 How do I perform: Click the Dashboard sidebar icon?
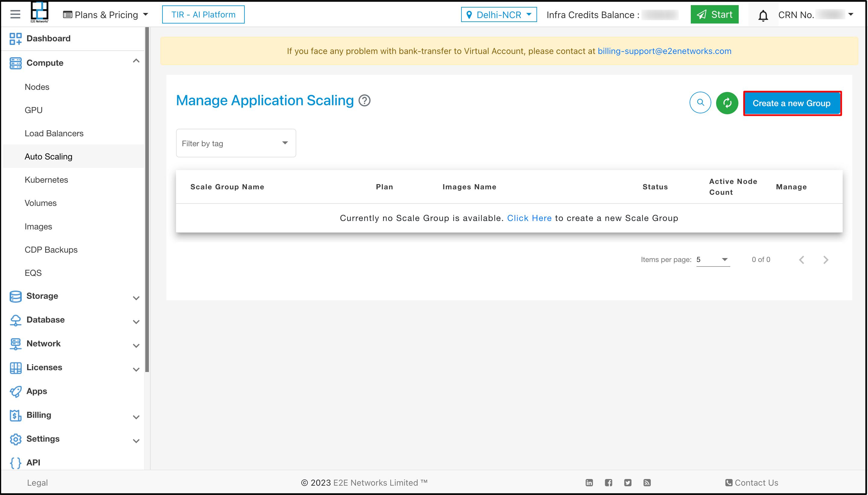tap(16, 39)
